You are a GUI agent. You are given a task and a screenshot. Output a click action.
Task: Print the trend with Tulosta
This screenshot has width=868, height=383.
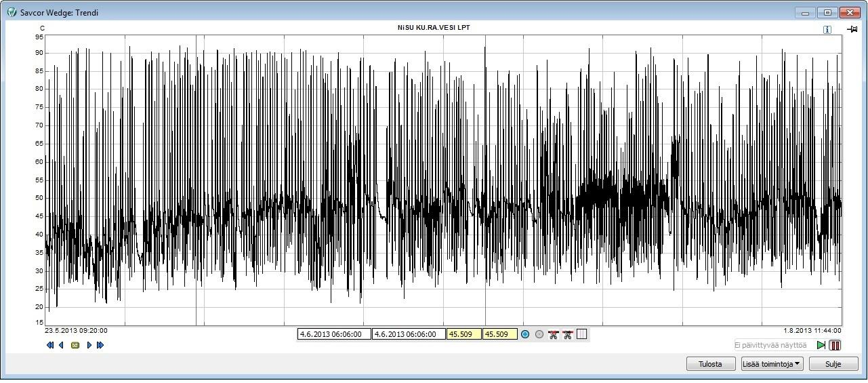[711, 364]
